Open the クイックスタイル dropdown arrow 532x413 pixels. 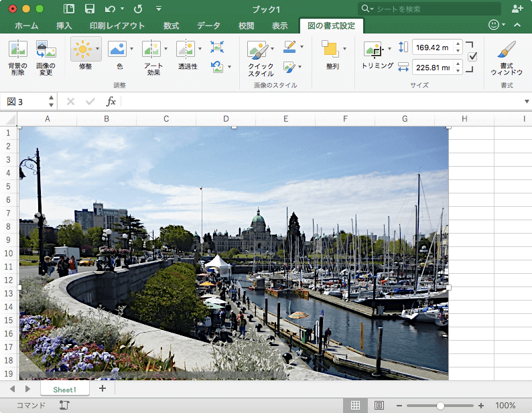coord(272,49)
